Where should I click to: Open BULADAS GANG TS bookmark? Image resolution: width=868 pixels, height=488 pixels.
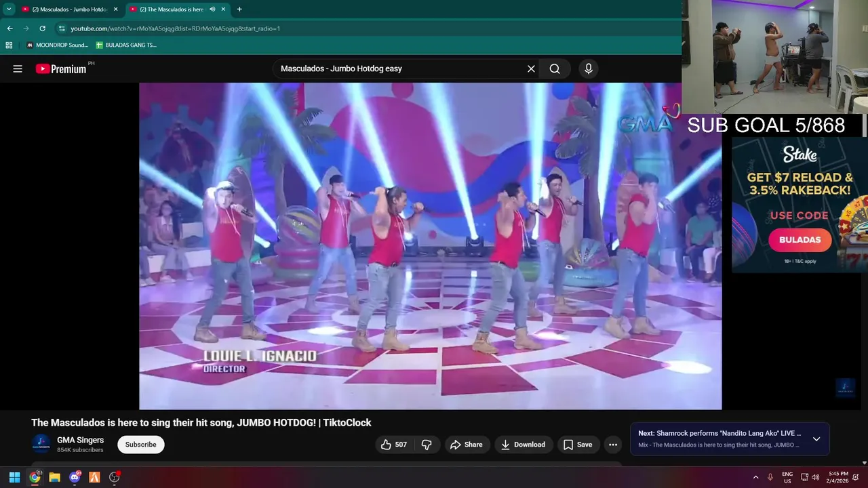pyautogui.click(x=126, y=45)
